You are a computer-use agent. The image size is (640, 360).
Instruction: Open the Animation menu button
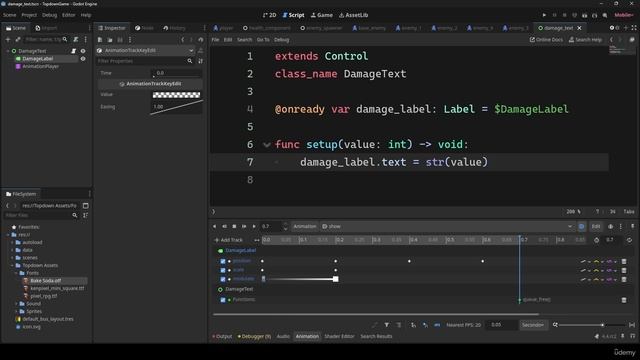304,226
